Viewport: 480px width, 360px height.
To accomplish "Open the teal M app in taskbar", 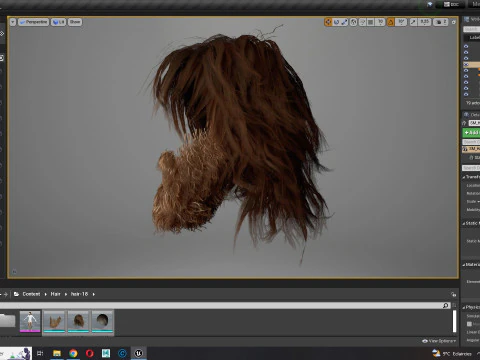I will pos(106,353).
